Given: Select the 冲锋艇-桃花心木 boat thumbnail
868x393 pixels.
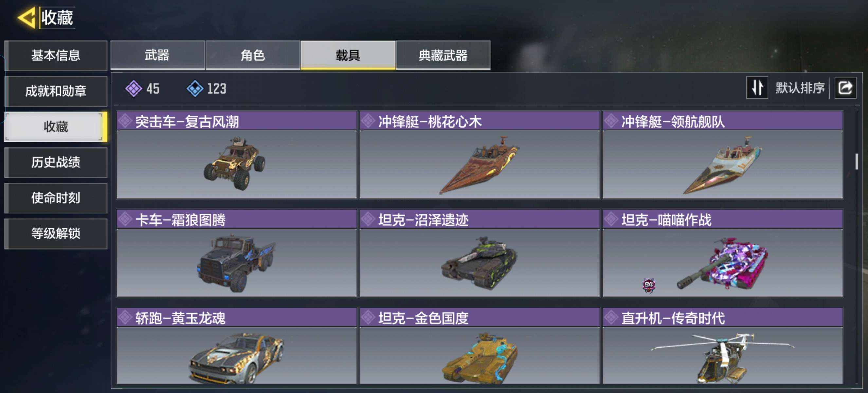Looking at the screenshot, I should (x=479, y=164).
